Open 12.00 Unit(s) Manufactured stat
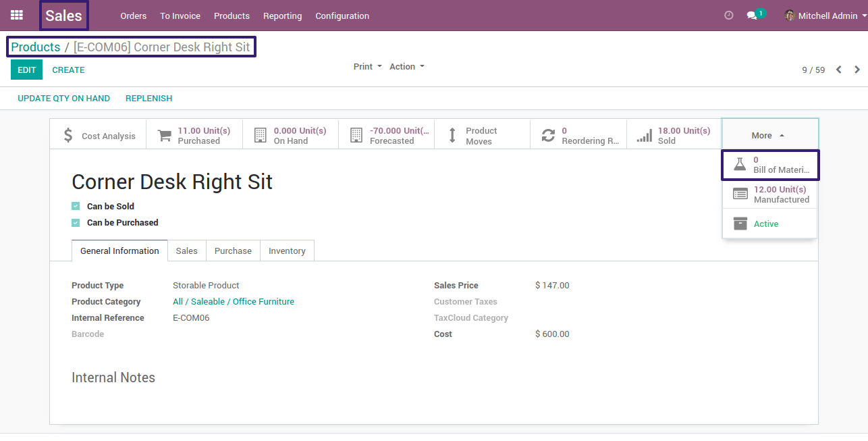This screenshot has width=868, height=441. point(769,194)
